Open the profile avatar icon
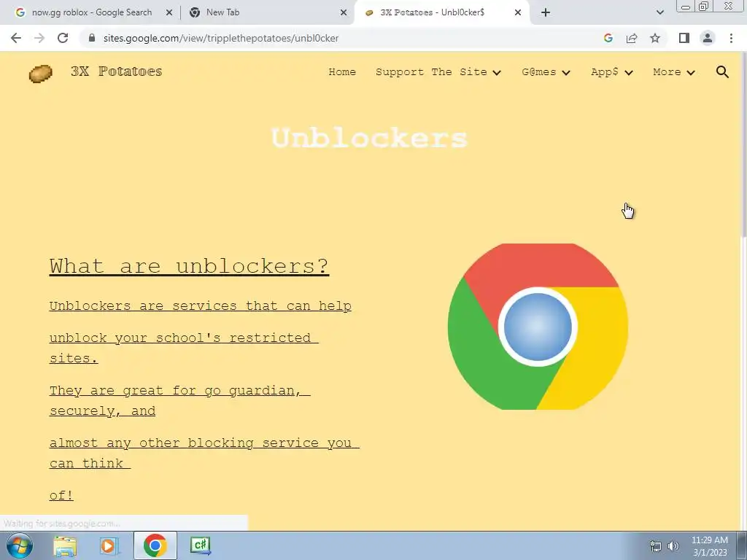The width and height of the screenshot is (747, 560). [x=708, y=38]
